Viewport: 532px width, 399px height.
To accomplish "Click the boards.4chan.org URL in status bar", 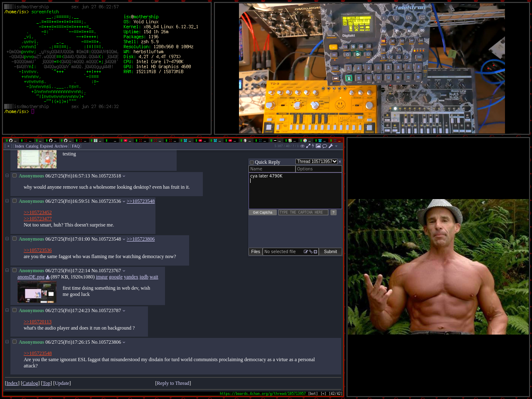I will (263, 394).
